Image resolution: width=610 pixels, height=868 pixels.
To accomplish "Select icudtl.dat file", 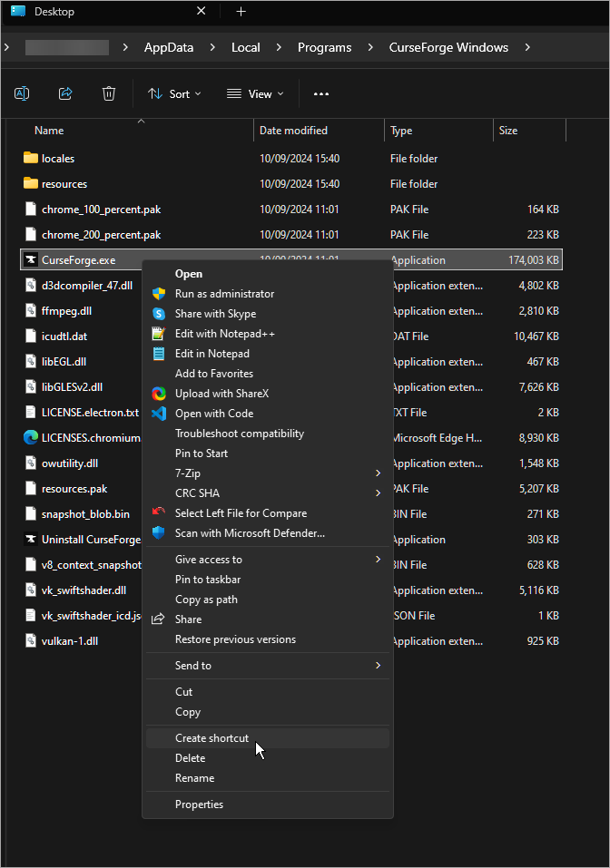I will 64,336.
